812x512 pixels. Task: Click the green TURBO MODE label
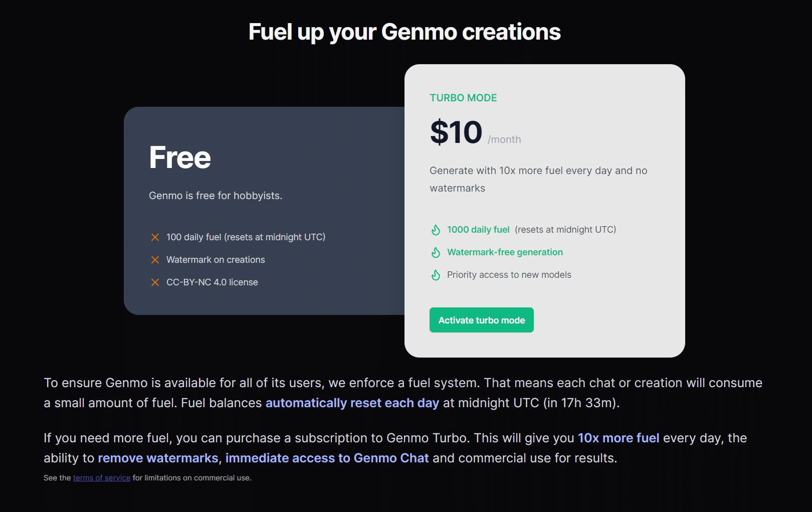[x=463, y=98]
